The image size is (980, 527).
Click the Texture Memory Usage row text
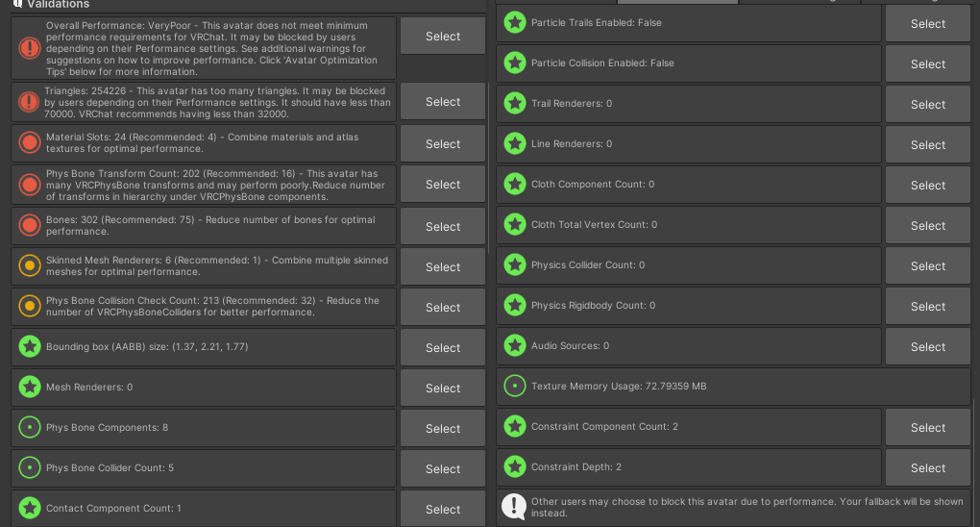(x=619, y=387)
